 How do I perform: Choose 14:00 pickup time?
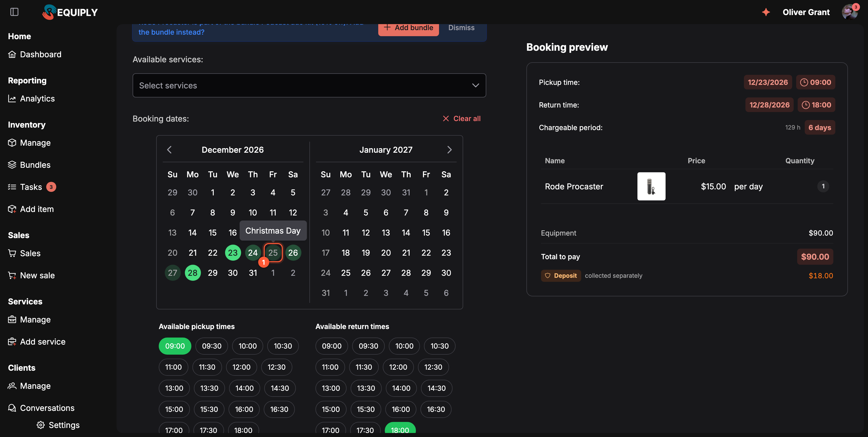pyautogui.click(x=244, y=388)
